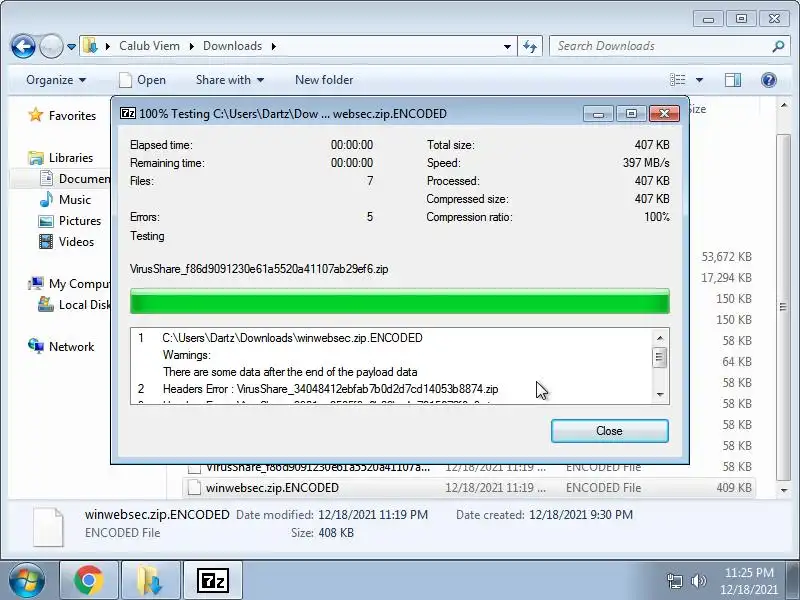This screenshot has height=600, width=800.
Task: Close 7-Zip dialog with red X
Action: click(664, 114)
